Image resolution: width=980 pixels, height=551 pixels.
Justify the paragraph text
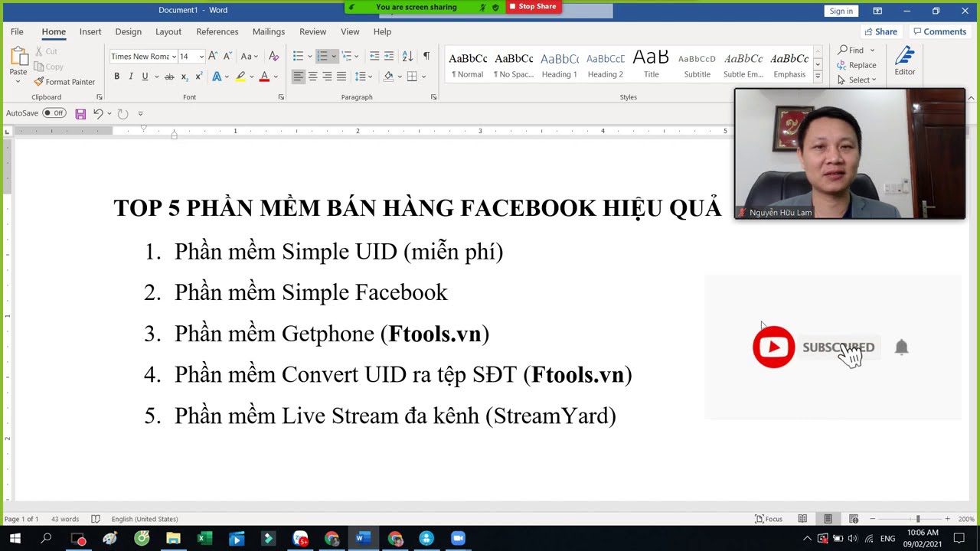click(341, 77)
